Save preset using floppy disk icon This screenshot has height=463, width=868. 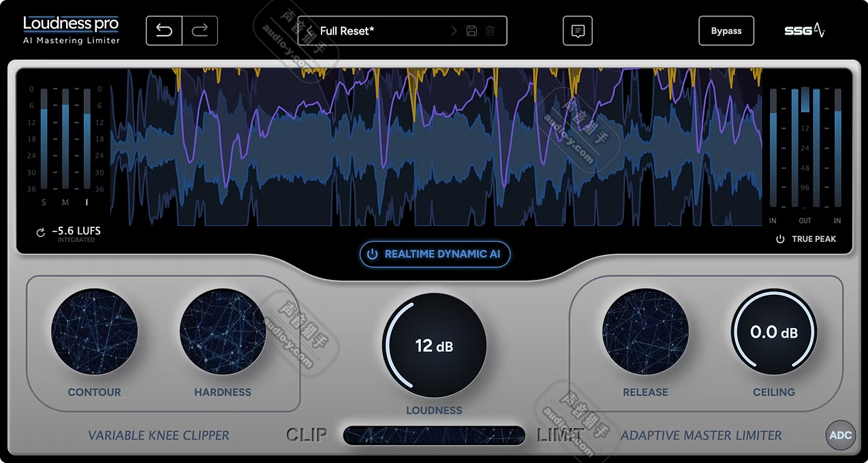[x=471, y=31]
